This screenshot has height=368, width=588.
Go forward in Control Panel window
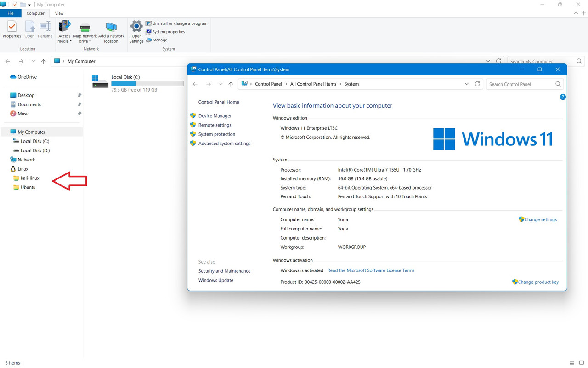[209, 84]
